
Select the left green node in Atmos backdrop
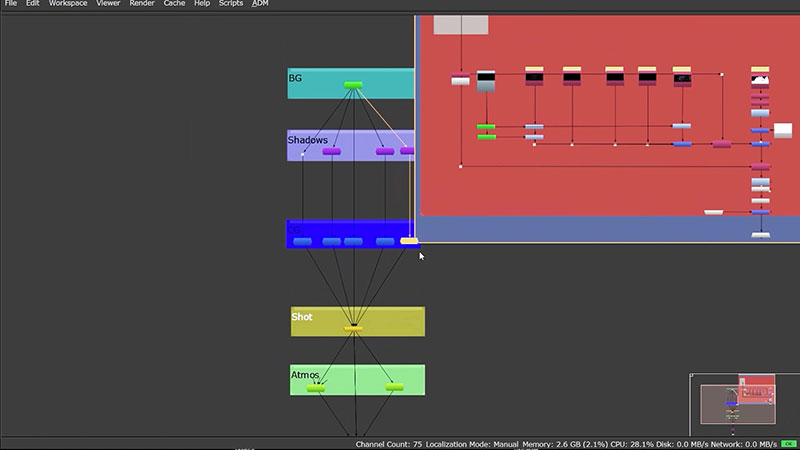(316, 387)
